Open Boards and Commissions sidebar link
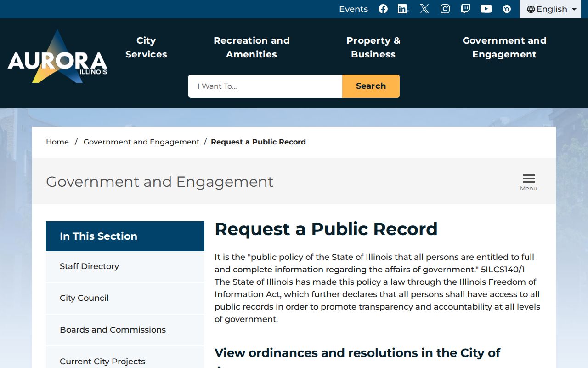The width and height of the screenshot is (588, 368). pyautogui.click(x=125, y=330)
